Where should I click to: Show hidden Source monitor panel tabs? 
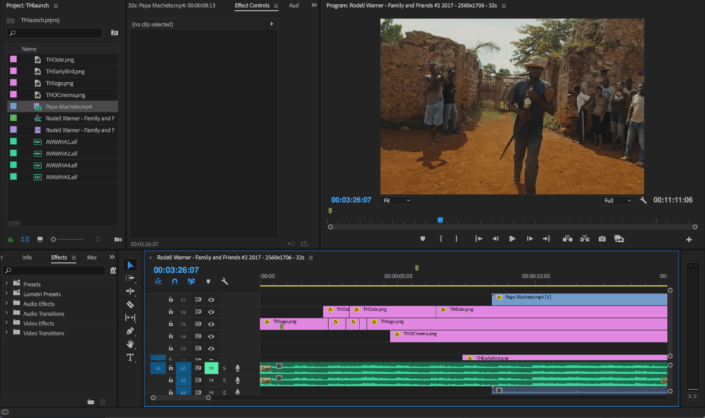314,5
